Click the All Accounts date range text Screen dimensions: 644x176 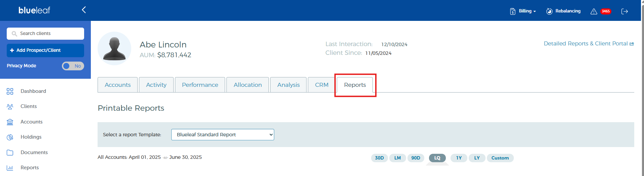click(150, 157)
